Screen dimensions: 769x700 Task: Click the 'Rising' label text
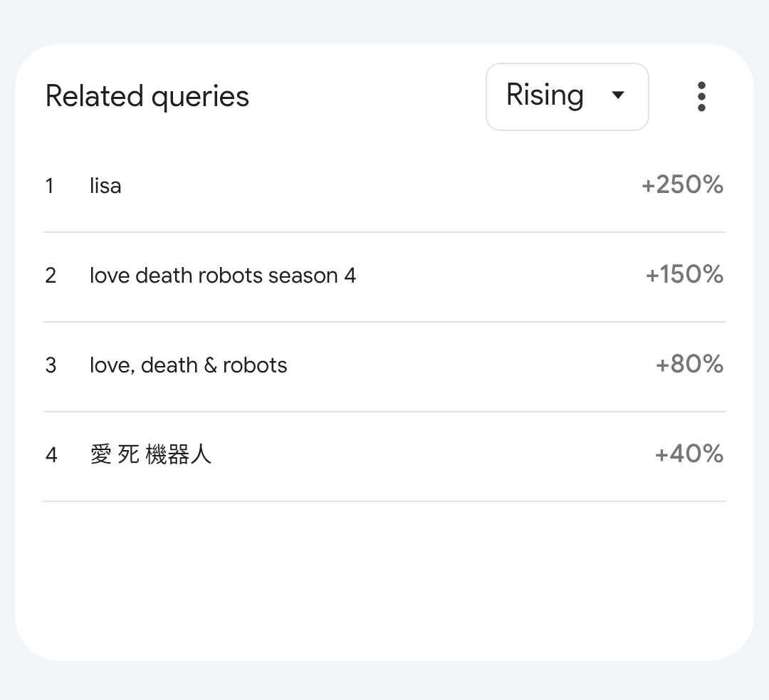tap(545, 95)
